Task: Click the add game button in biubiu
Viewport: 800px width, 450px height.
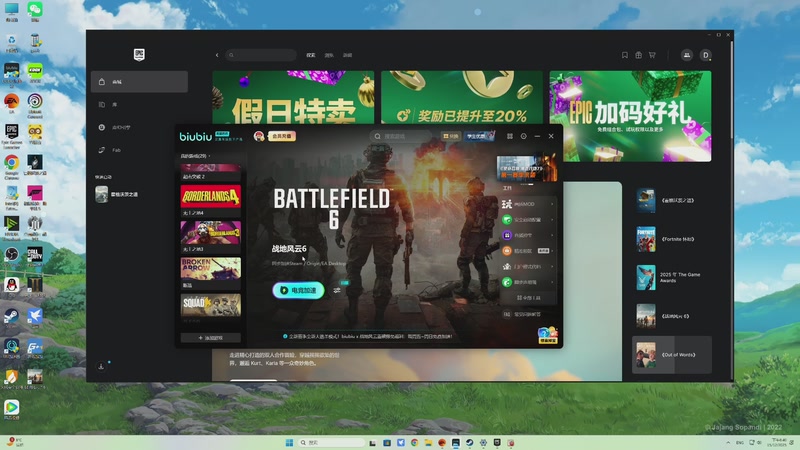Action: pyautogui.click(x=210, y=338)
